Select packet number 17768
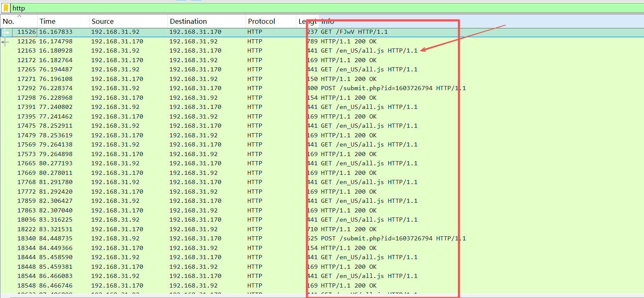 (x=27, y=182)
